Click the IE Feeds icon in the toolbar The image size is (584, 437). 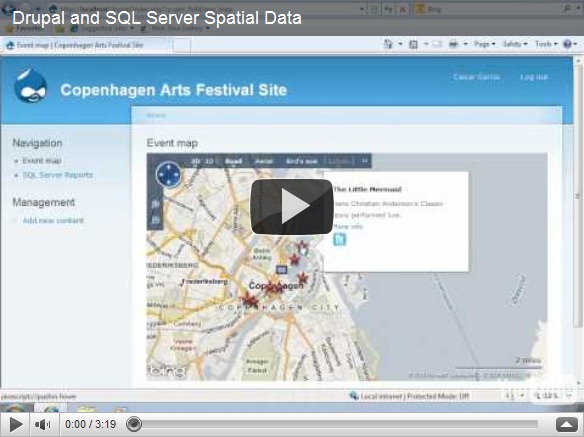(x=413, y=45)
